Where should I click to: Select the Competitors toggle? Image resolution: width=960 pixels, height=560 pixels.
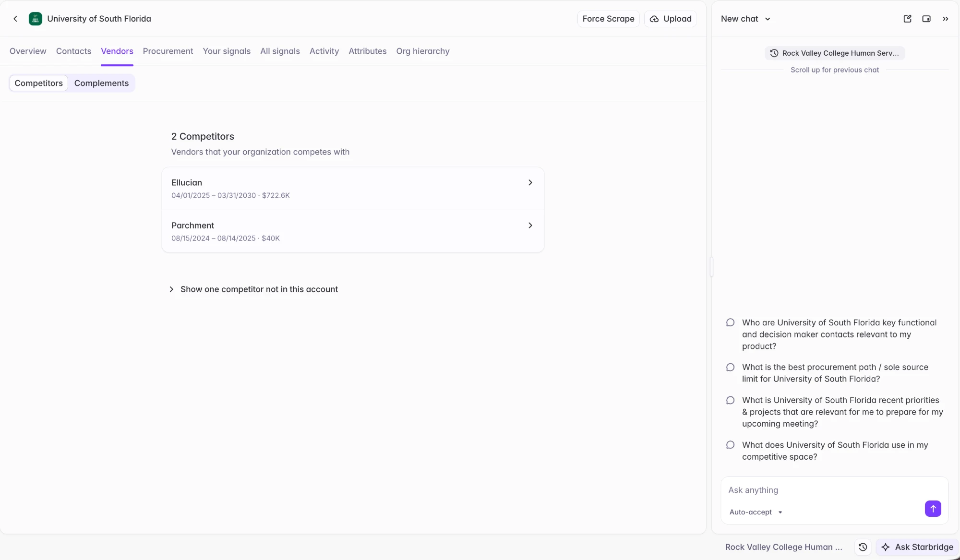38,83
